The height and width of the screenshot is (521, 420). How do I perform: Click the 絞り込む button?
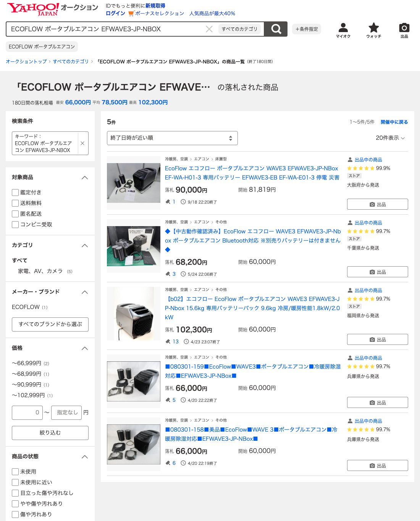[x=50, y=433]
